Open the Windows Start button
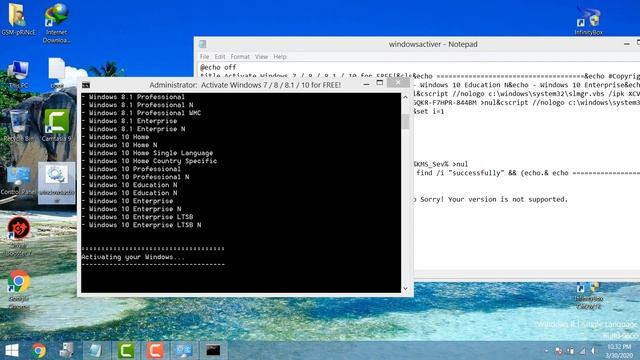Screen dimensions: 640x360 click(x=11, y=350)
